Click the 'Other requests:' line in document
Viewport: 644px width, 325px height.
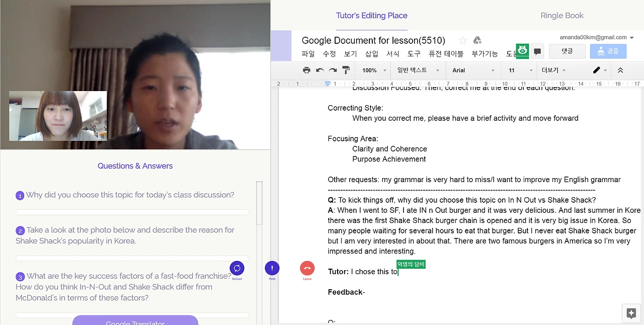[474, 180]
